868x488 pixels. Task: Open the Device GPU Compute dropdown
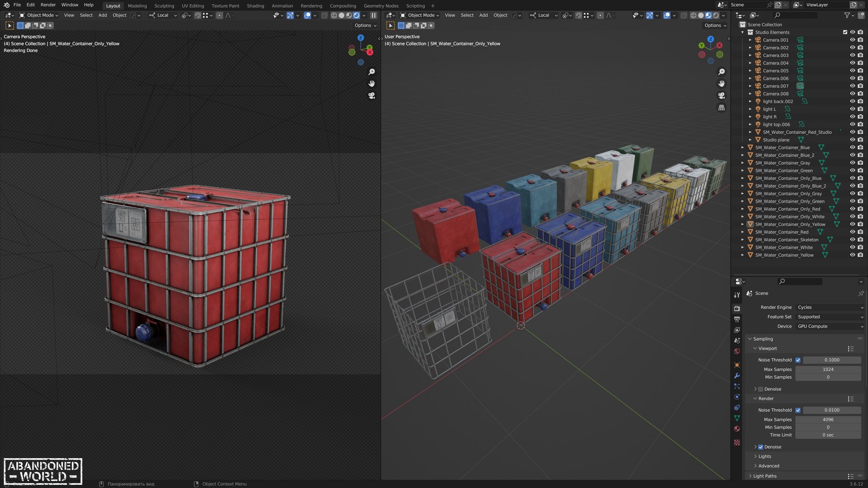click(x=830, y=326)
